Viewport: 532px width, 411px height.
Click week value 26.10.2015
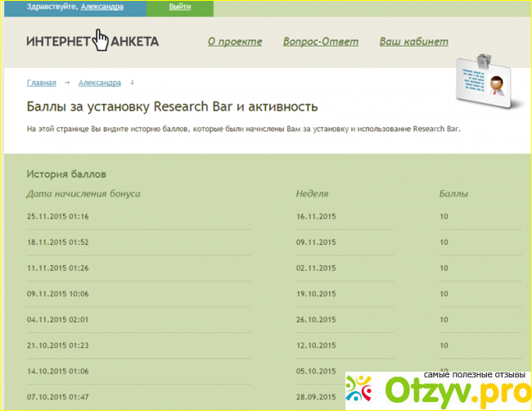click(x=316, y=319)
